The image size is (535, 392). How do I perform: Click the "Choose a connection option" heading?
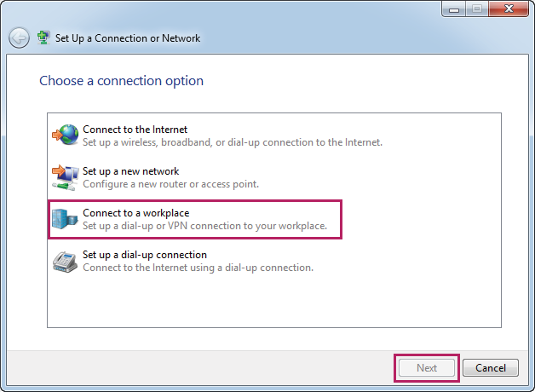121,81
